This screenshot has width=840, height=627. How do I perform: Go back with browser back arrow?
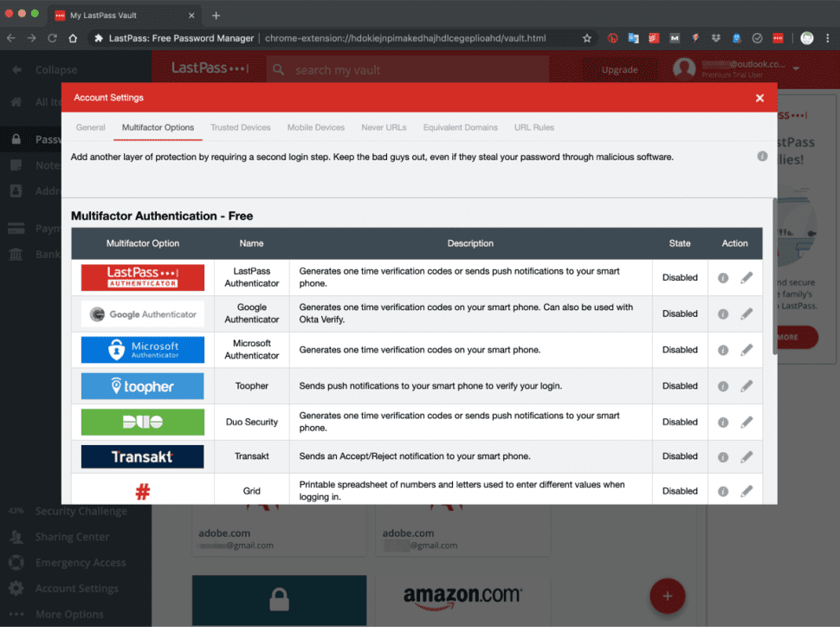point(10,38)
